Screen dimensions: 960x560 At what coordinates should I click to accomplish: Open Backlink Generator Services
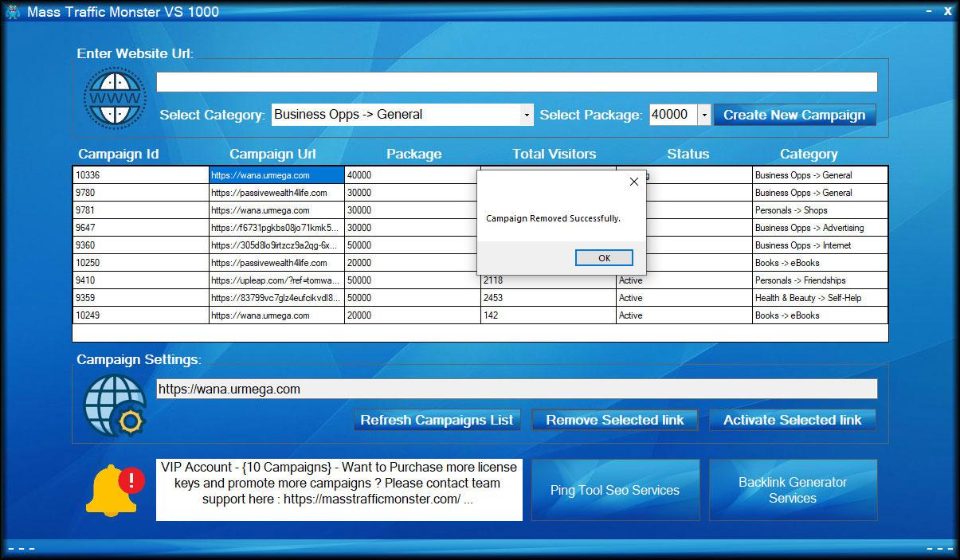pyautogui.click(x=792, y=489)
